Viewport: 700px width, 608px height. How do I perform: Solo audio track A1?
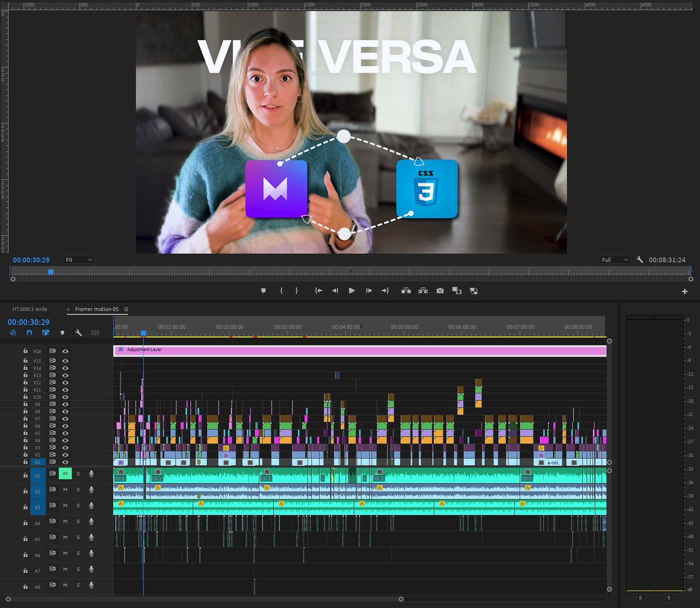[x=78, y=474]
